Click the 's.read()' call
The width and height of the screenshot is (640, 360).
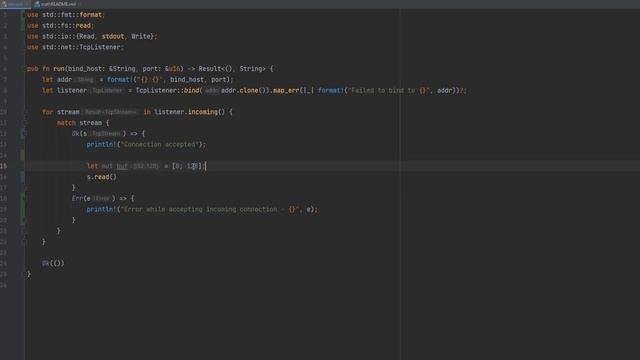click(102, 177)
